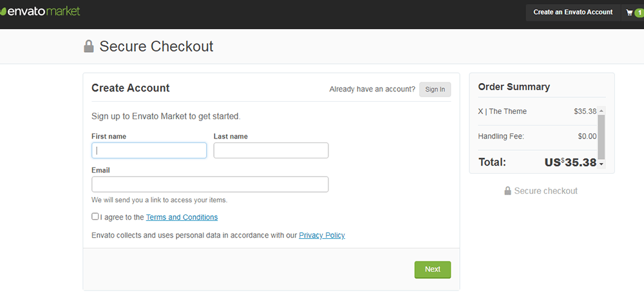644x295 pixels.
Task: Click the Envato Market logo
Action: click(x=40, y=12)
